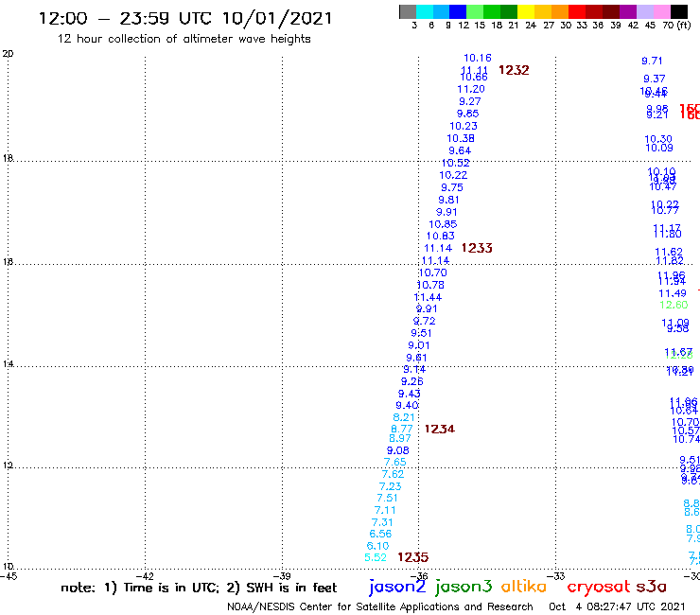The image size is (700, 615).
Task: Click the 10.78 wave height value
Action: pyautogui.click(x=430, y=285)
